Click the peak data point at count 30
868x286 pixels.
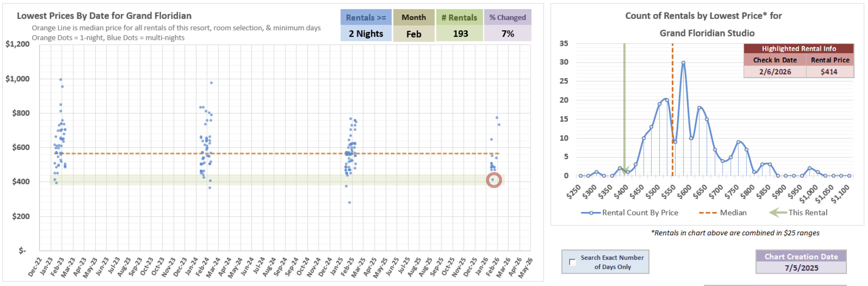(x=683, y=63)
